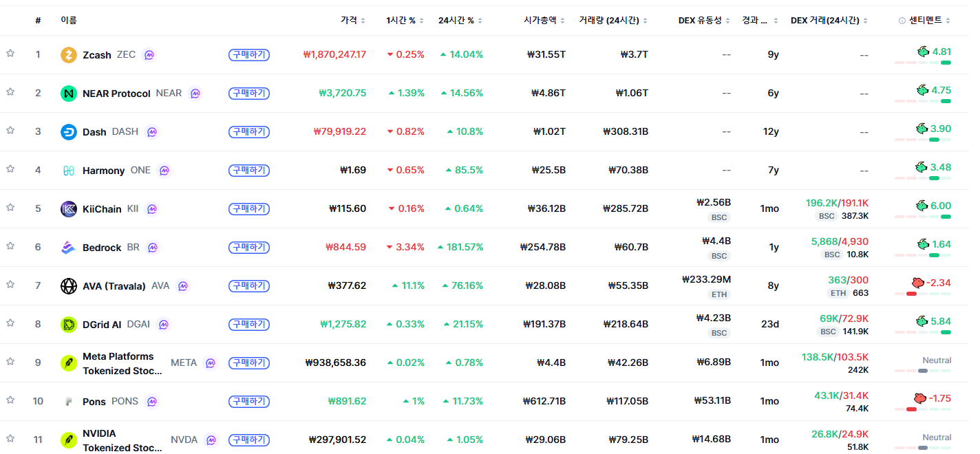The image size is (980, 454).
Task: Click the Harmony ONE coin logo
Action: [x=69, y=171]
